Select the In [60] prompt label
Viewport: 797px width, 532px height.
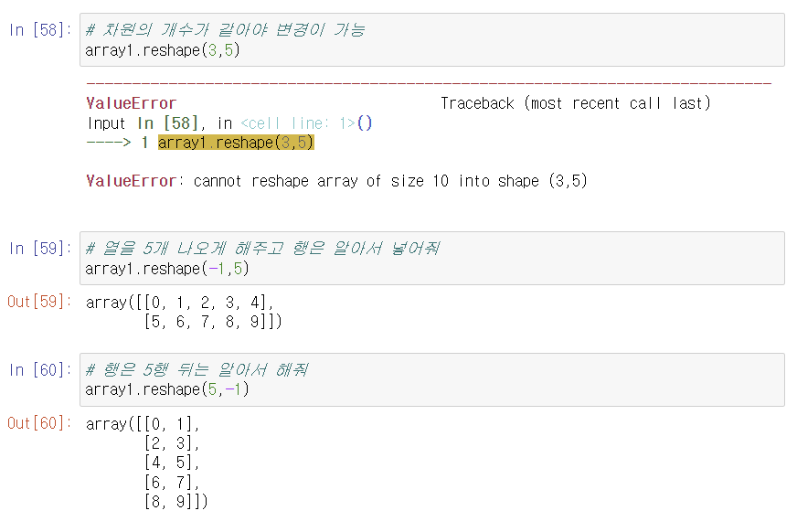(39, 370)
